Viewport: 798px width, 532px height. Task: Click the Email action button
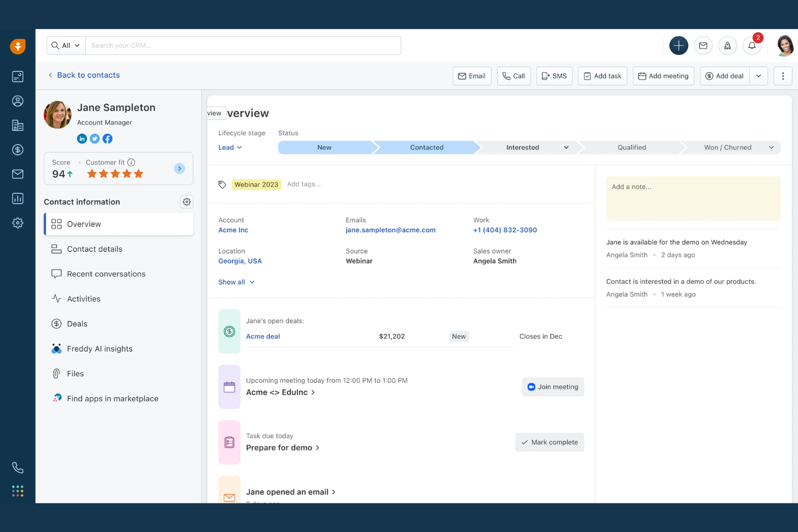472,76
